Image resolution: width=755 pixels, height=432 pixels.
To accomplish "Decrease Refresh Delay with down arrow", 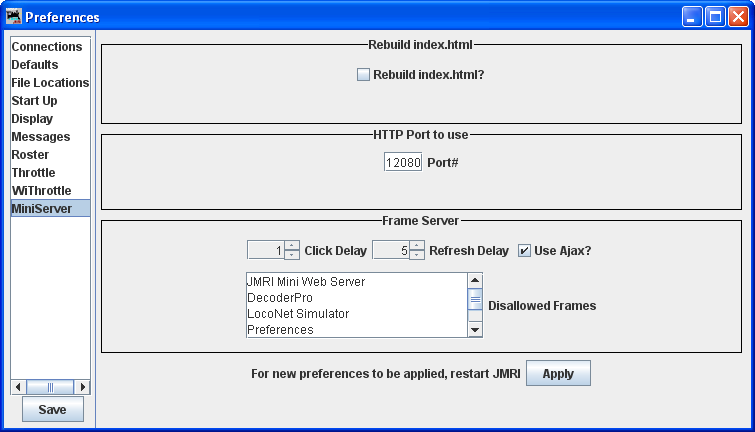I will pyautogui.click(x=417, y=255).
